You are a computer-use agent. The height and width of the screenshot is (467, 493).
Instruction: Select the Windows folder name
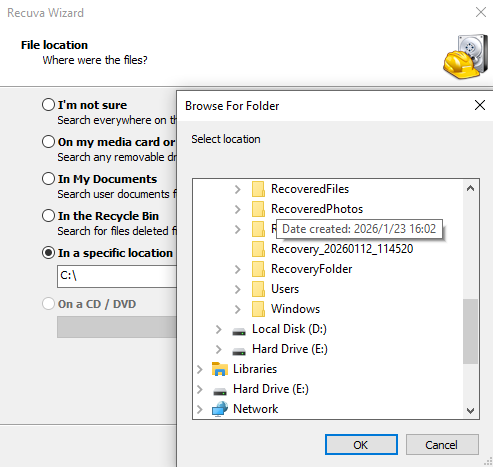295,309
